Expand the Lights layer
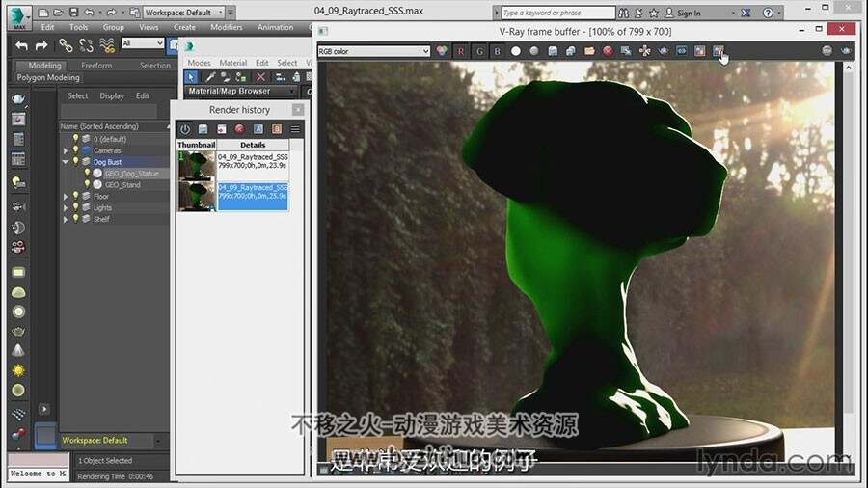 tap(66, 208)
